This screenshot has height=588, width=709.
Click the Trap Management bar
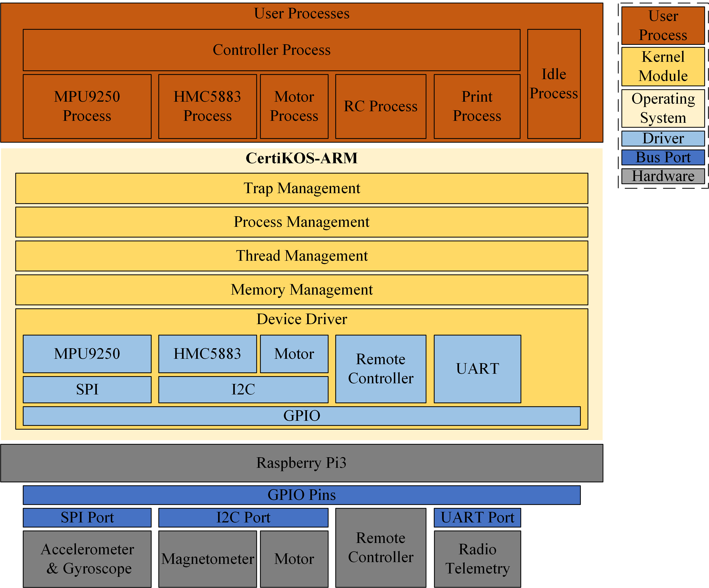pyautogui.click(x=302, y=188)
